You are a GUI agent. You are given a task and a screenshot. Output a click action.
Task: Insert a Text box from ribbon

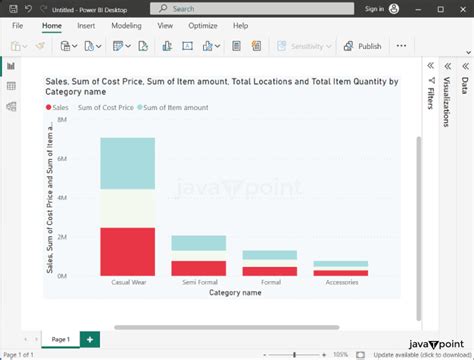pyautogui.click(x=187, y=46)
